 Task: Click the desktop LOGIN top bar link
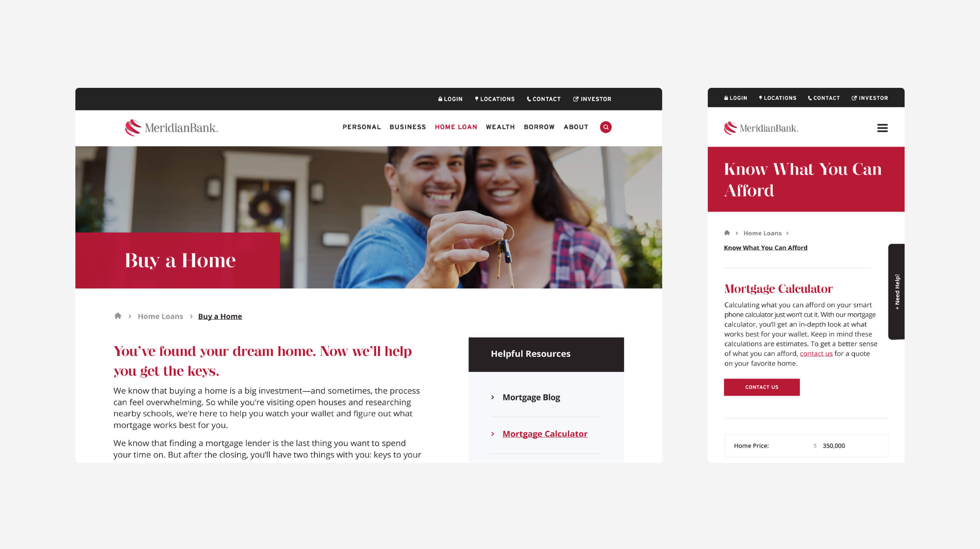tap(450, 99)
